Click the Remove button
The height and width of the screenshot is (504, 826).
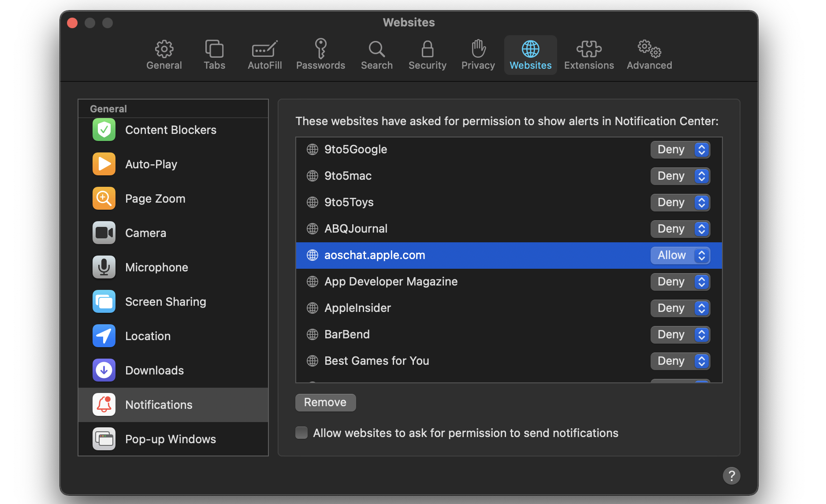coord(325,403)
